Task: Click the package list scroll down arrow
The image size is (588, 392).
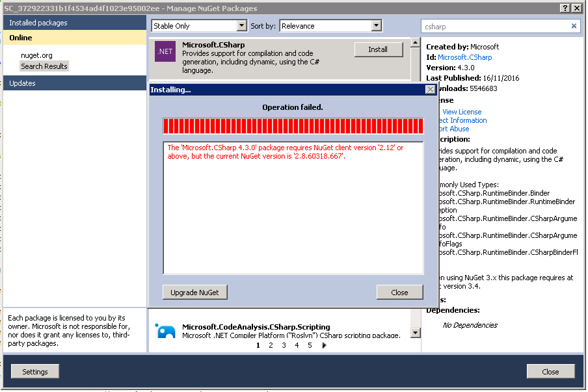Action: pos(415,332)
